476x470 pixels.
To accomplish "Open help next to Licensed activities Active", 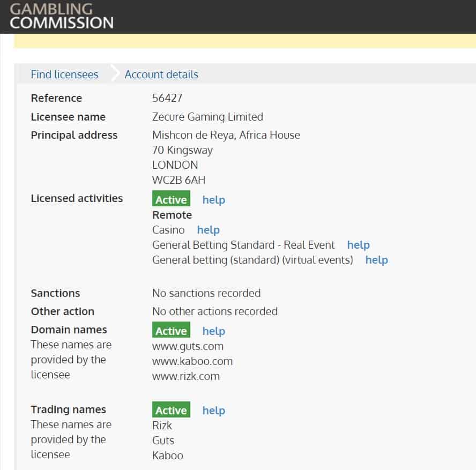I will tap(214, 200).
